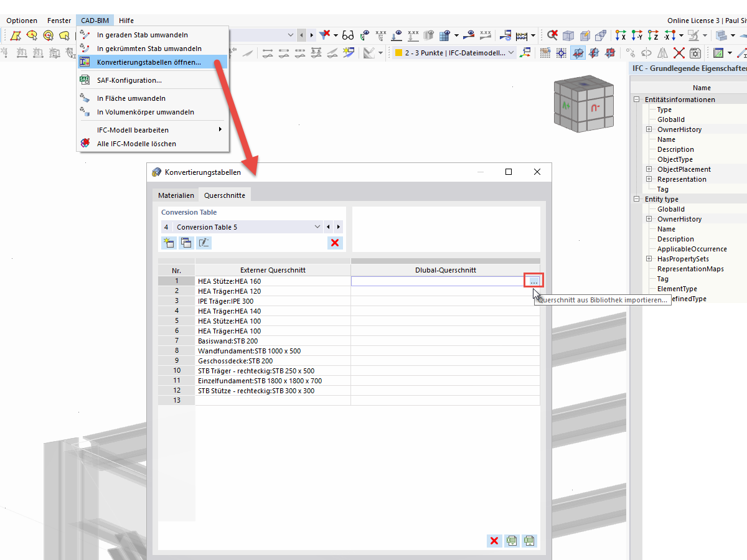Choose 'In Fläche umwandeln'
The height and width of the screenshot is (560, 747).
[153, 98]
